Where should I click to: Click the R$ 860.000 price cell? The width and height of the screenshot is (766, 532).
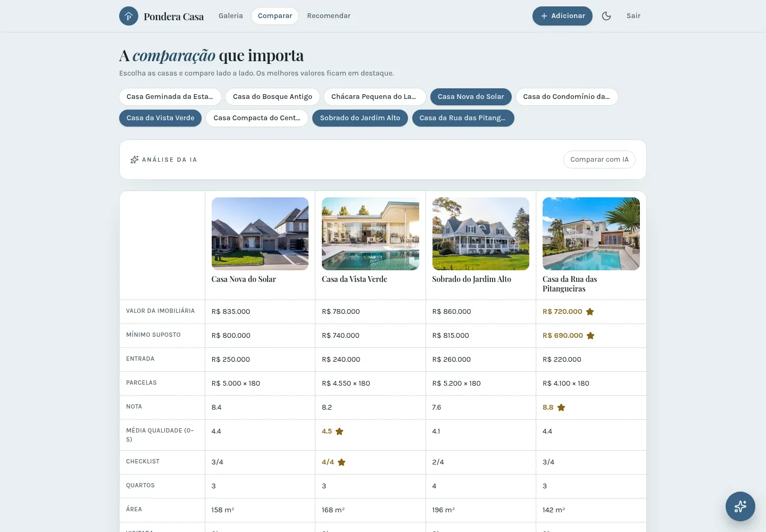(x=481, y=312)
